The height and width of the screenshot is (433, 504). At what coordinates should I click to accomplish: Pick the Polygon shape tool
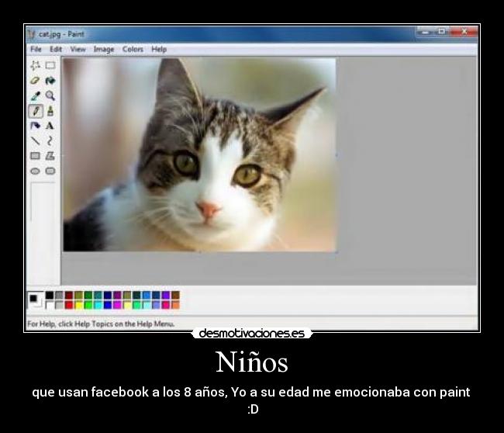50,156
